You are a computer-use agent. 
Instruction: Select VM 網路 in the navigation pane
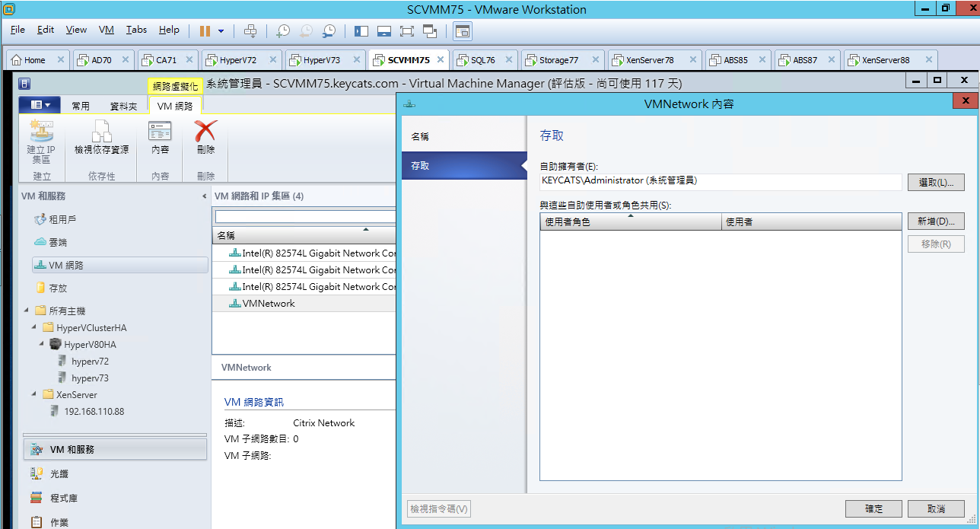click(x=119, y=265)
